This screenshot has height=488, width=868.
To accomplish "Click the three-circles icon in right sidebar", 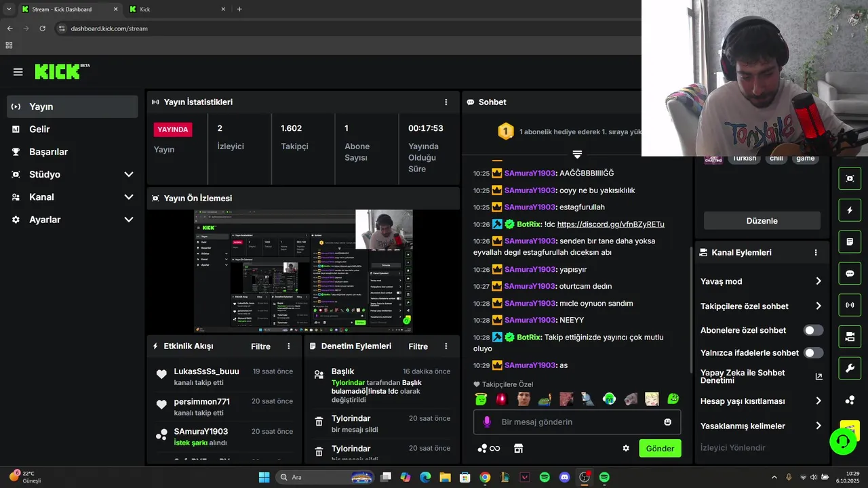I will click(850, 400).
